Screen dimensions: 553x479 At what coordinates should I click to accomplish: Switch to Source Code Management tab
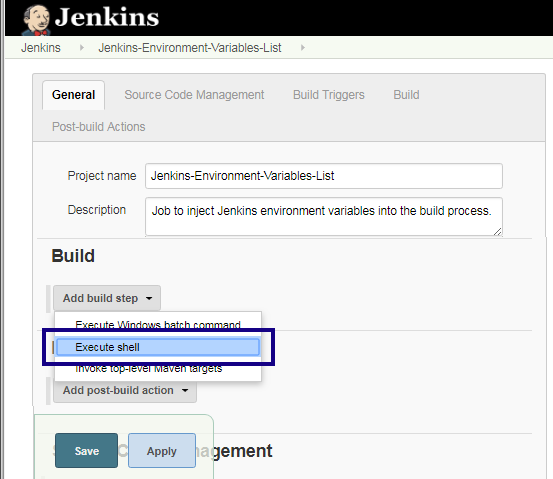pyautogui.click(x=194, y=95)
